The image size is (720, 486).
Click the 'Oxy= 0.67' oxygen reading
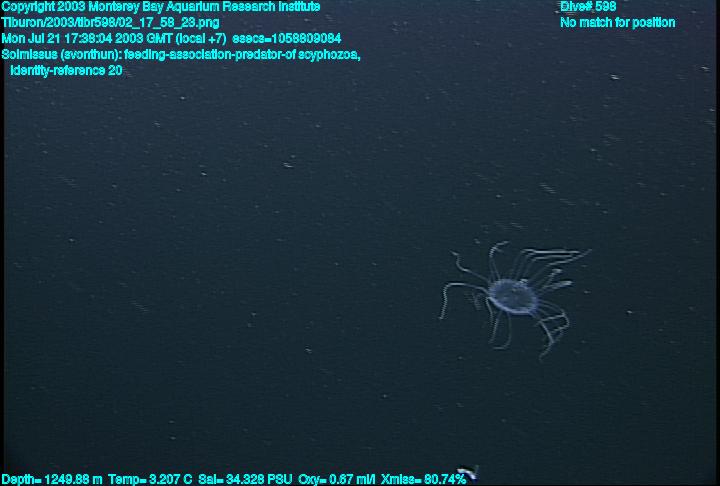click(337, 480)
